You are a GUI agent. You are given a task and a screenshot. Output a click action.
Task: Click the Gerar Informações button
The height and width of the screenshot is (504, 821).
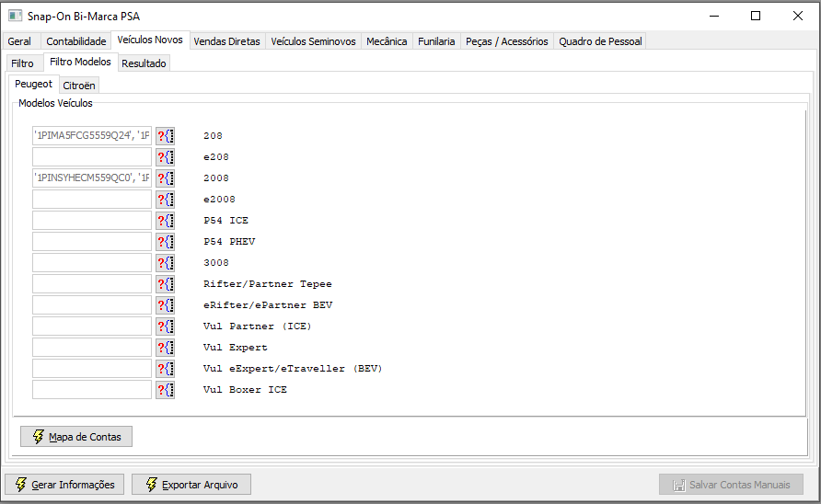[64, 485]
